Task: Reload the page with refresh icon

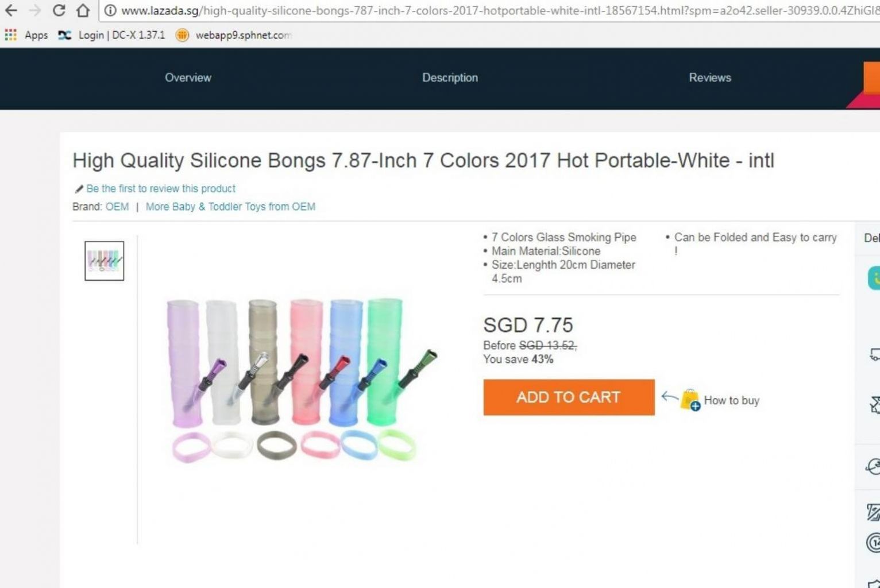Action: [59, 10]
